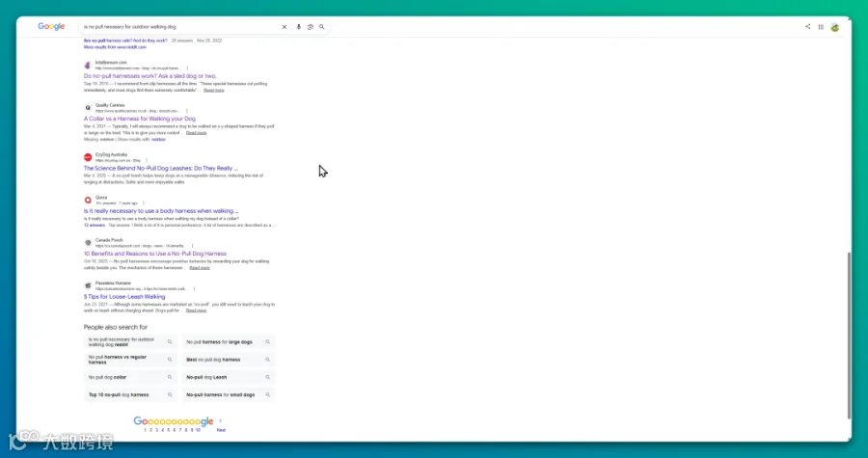Open three-dot menu for Quora result
Image resolution: width=868 pixels, height=458 pixels.
(144, 203)
